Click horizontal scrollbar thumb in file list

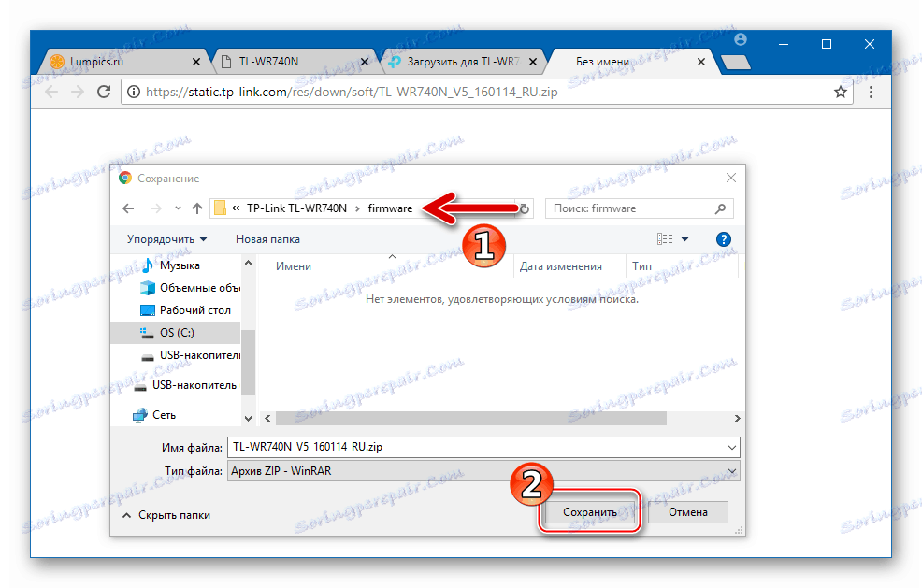click(470, 418)
